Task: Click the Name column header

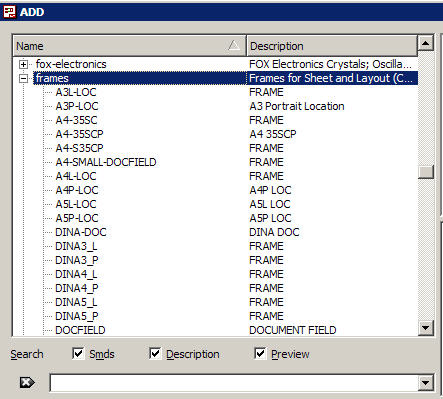Action: [130, 46]
